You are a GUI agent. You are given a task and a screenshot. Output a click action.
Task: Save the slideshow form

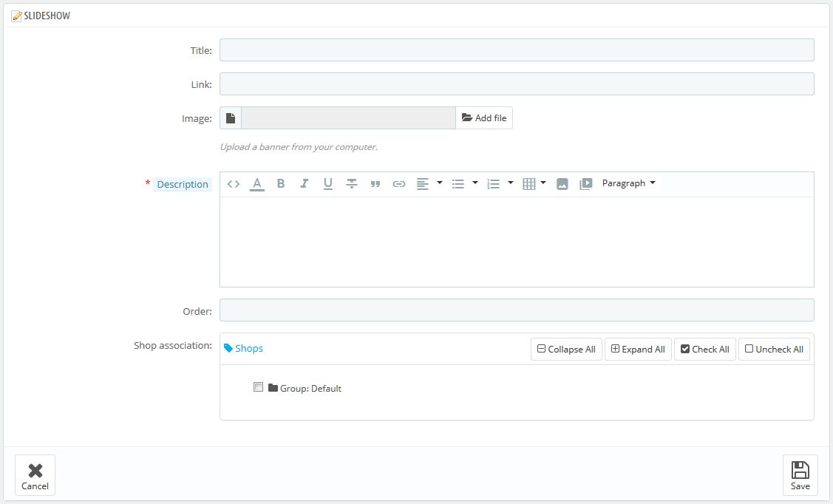800,475
